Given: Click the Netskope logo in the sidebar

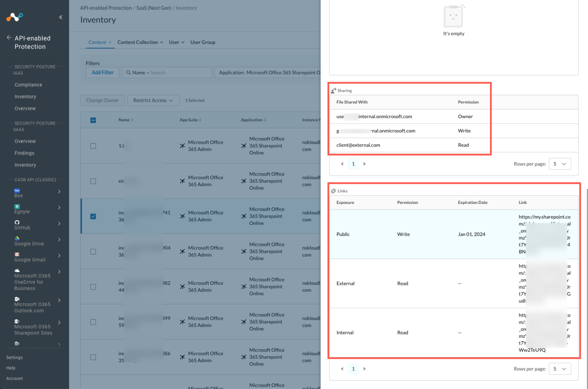Looking at the screenshot, I should (x=15, y=17).
